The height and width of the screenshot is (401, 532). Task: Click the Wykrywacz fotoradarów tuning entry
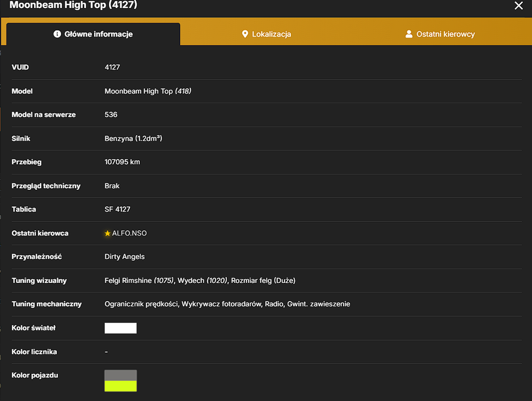(221, 304)
